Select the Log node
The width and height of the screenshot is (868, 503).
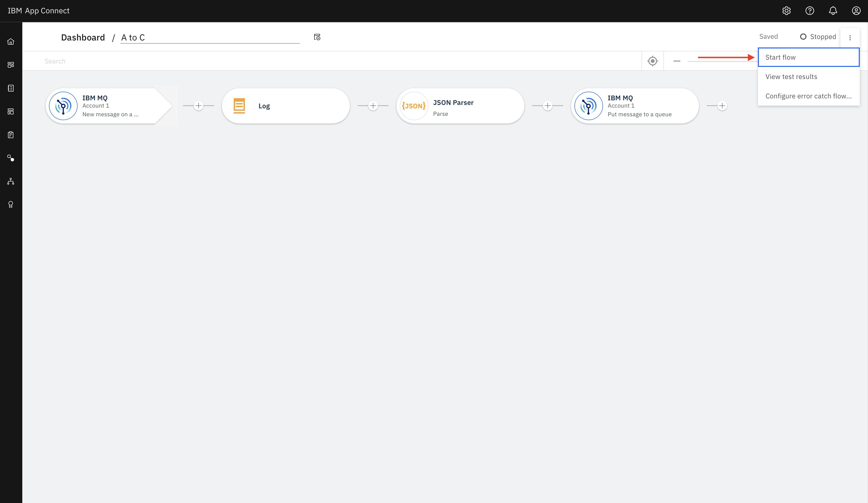click(x=286, y=106)
